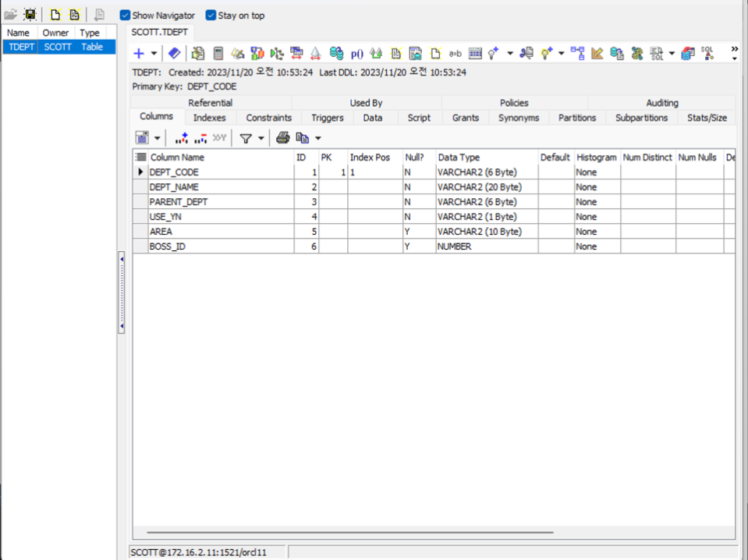Screen dimensions: 748x560
Task: Open the dropdown arrow next to plus icon
Action: point(154,53)
